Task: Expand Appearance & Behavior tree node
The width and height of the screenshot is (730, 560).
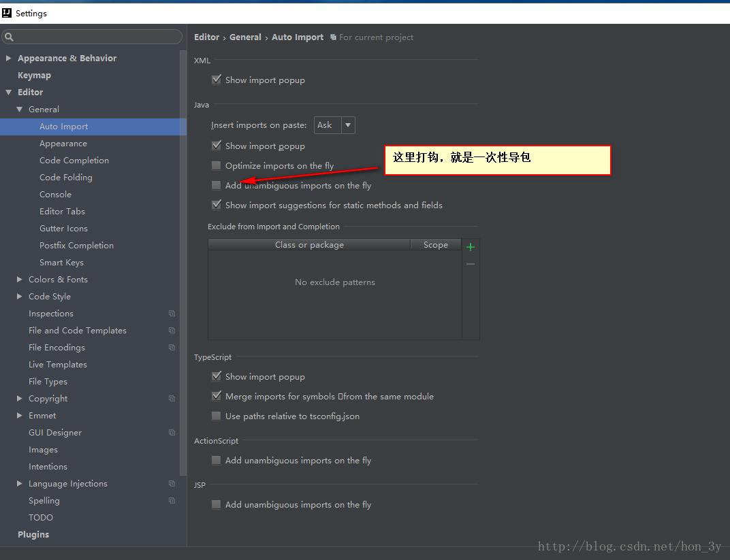Action: tap(8, 58)
